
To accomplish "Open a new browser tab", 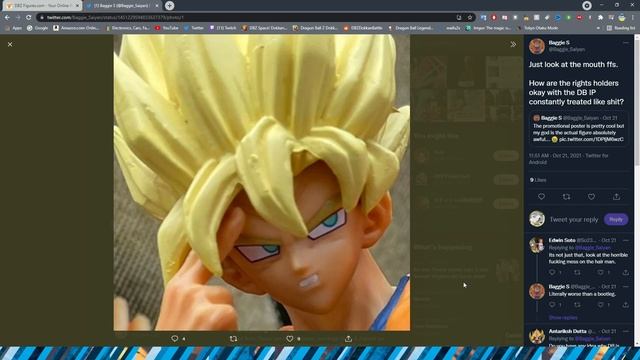I will pos(169,6).
